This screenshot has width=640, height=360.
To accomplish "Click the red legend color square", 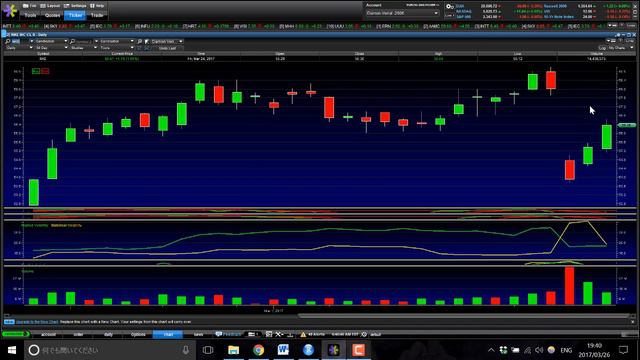I will [45, 71].
